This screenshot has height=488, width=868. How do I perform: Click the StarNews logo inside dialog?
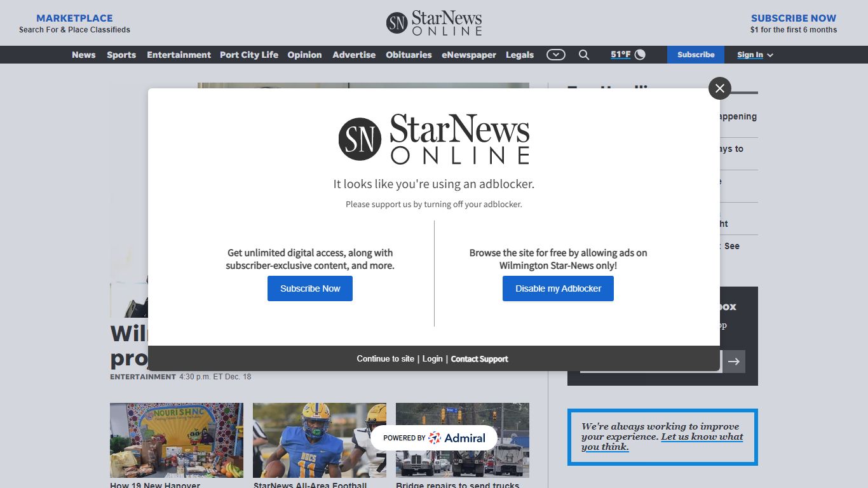pyautogui.click(x=434, y=139)
